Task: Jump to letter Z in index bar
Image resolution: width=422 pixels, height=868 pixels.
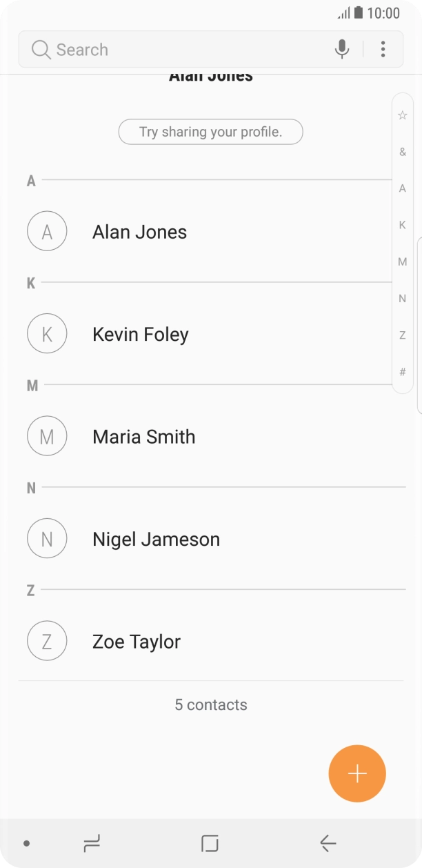Action: [403, 335]
